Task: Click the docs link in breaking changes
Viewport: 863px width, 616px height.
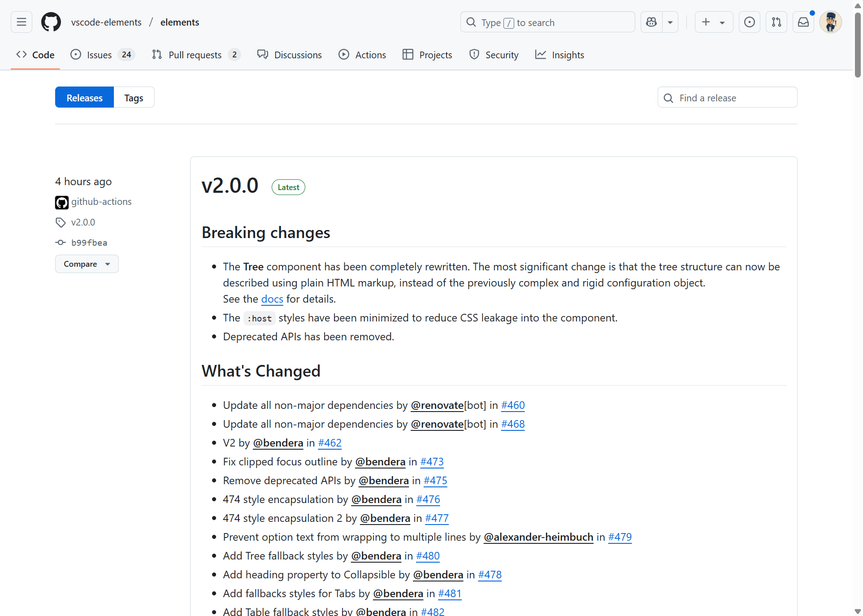Action: coord(272,299)
